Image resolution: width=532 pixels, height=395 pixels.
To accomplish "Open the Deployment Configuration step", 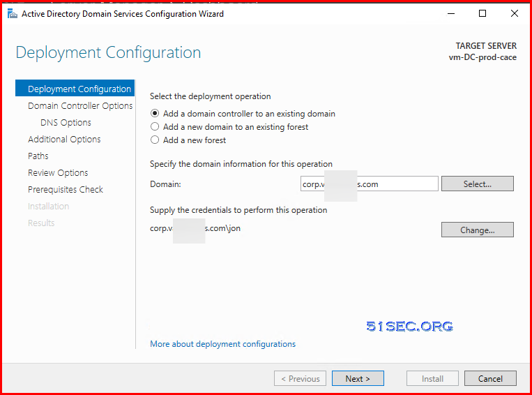I will [75, 89].
